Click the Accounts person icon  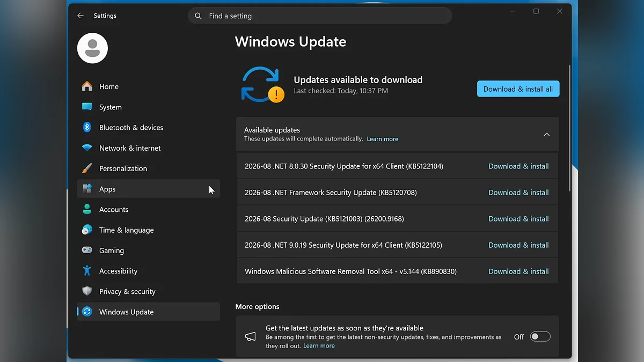tap(87, 209)
